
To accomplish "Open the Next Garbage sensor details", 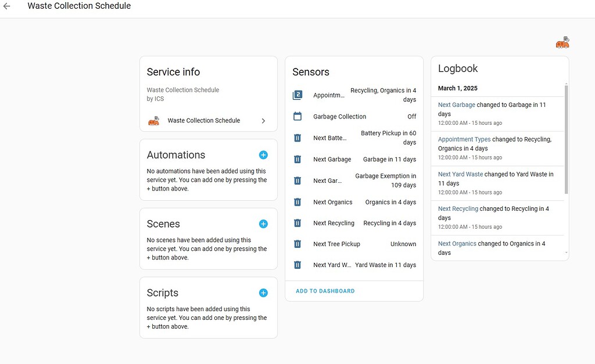I will tap(332, 159).
